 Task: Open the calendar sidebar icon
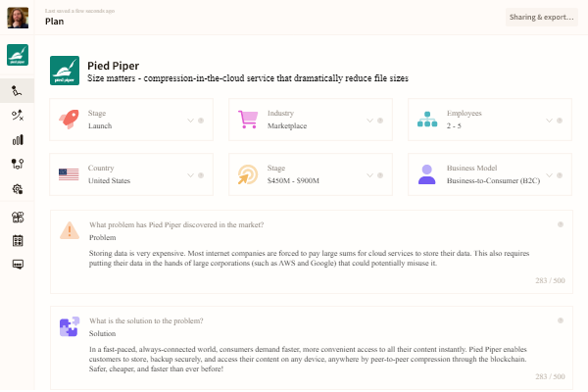[x=17, y=240]
